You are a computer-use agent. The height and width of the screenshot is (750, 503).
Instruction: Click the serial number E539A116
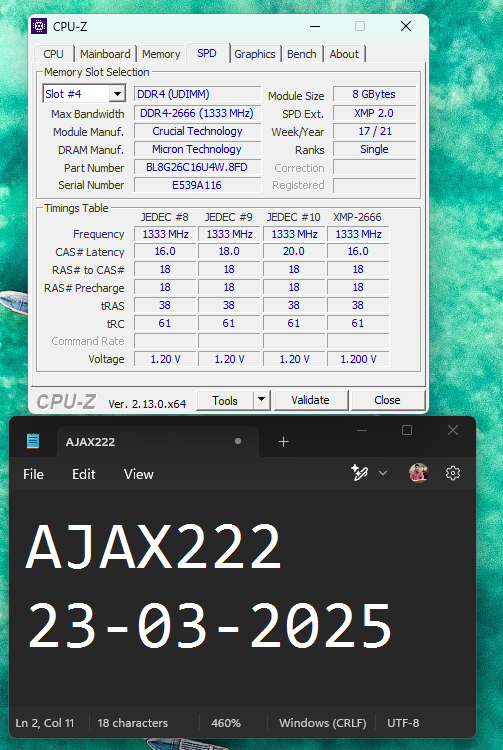click(x=197, y=185)
